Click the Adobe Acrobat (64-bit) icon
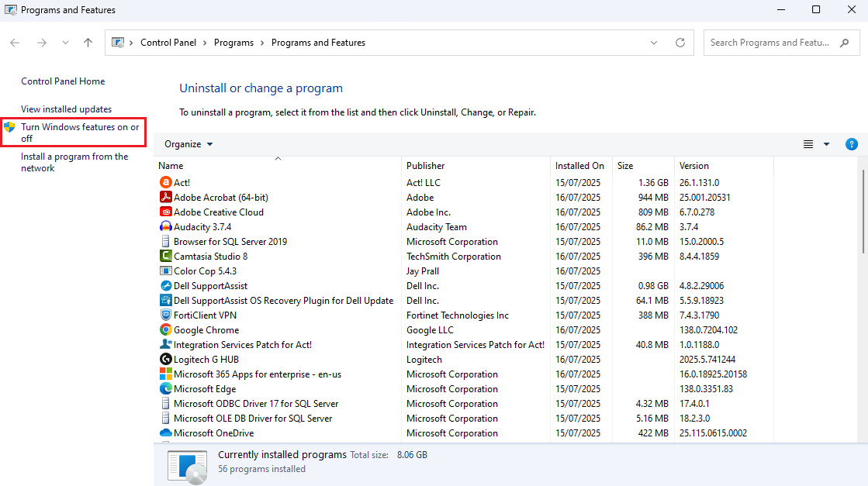The width and height of the screenshot is (868, 486). (x=165, y=197)
